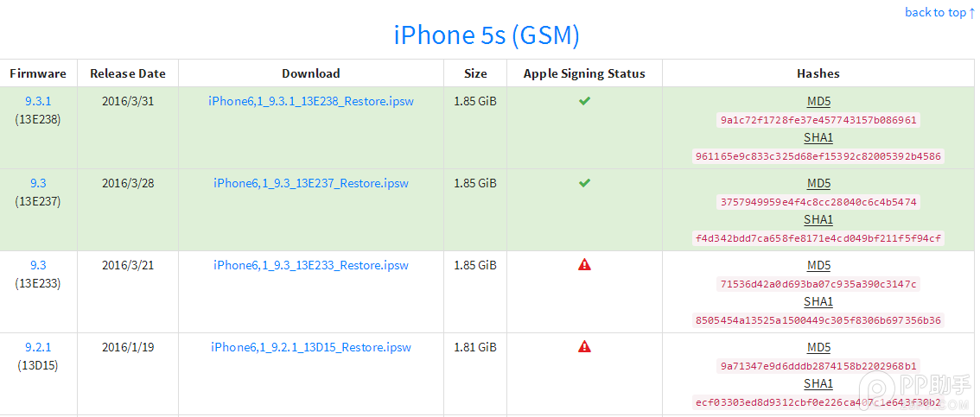Image resolution: width=980 pixels, height=417 pixels.
Task: Click red warning icon for firmware 9.2.1
Action: point(584,347)
